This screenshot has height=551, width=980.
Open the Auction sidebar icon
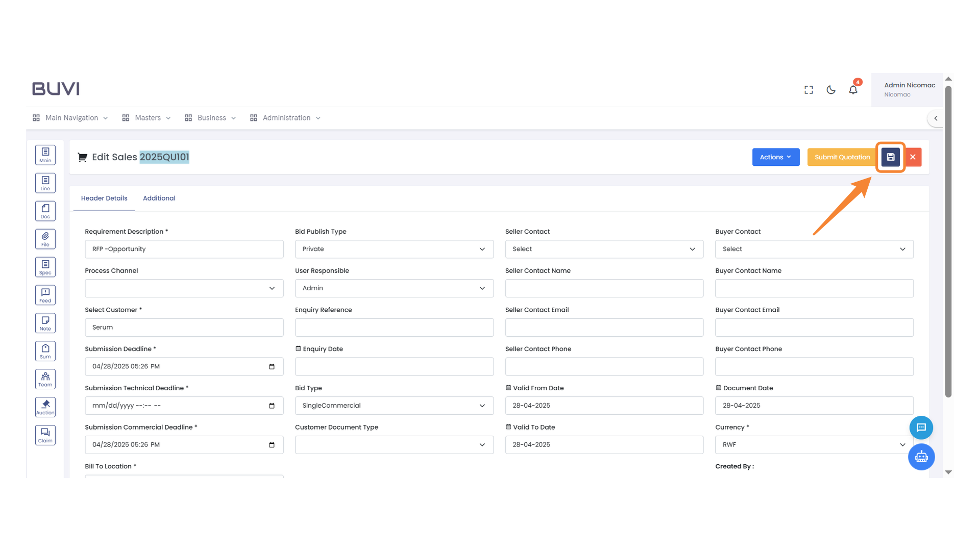45,407
